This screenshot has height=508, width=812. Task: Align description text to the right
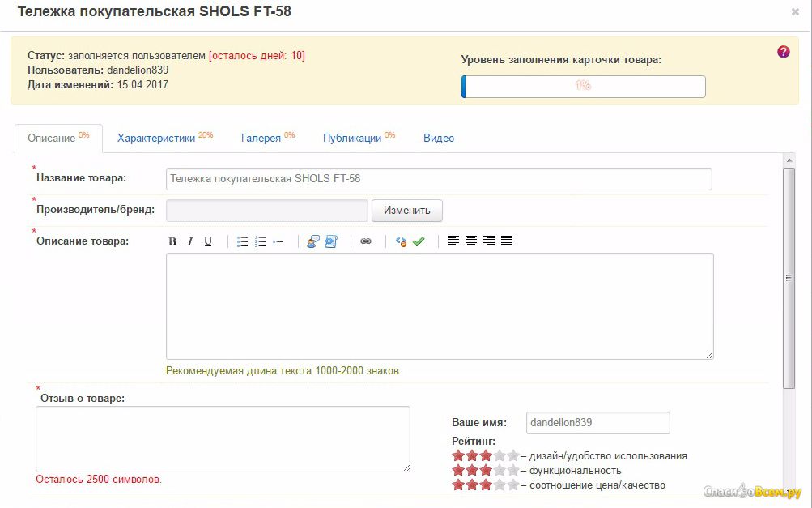(x=488, y=240)
